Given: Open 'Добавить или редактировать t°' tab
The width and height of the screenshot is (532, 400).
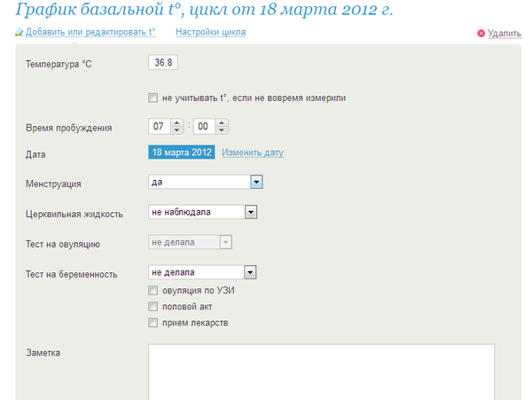Looking at the screenshot, I should 90,32.
